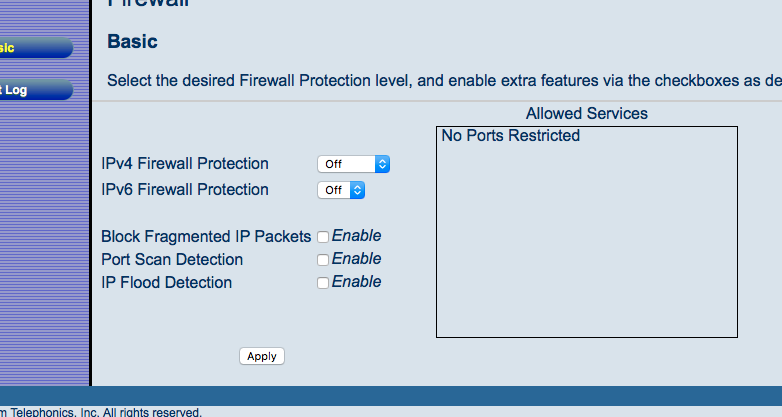782x417 pixels.
Task: Check the IP Flood Detection checkbox
Action: (x=323, y=283)
